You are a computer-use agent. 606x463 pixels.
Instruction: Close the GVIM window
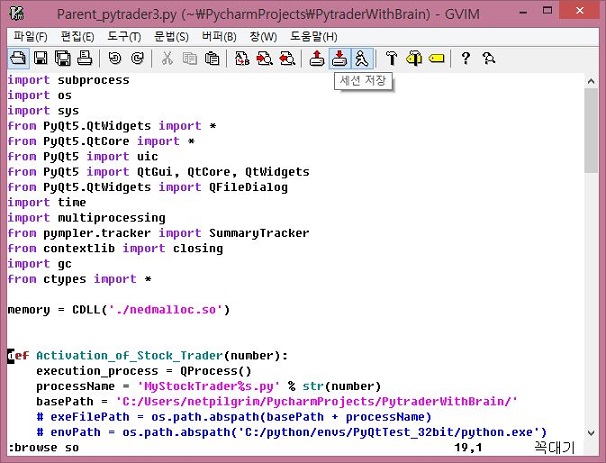580,11
